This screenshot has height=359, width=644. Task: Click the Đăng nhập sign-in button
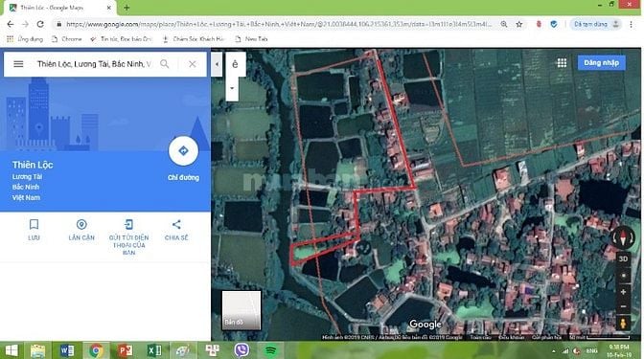(601, 63)
